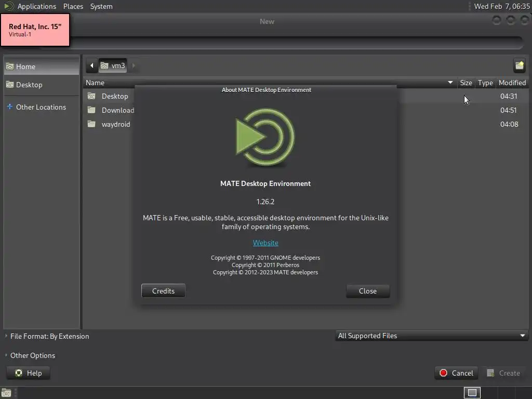
Task: Click the Download folder icon
Action: click(91, 110)
